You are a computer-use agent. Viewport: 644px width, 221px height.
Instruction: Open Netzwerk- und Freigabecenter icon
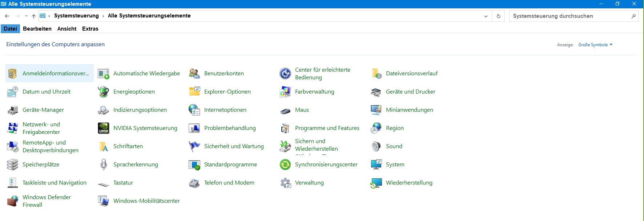12,128
